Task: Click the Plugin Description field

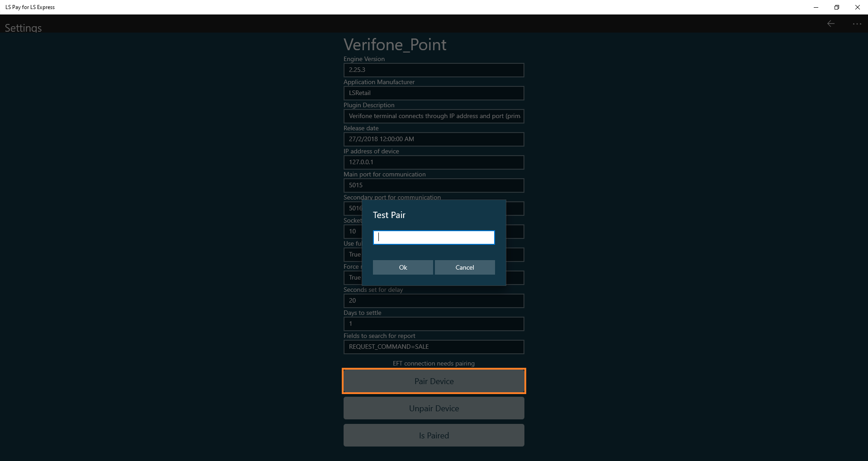Action: [434, 116]
